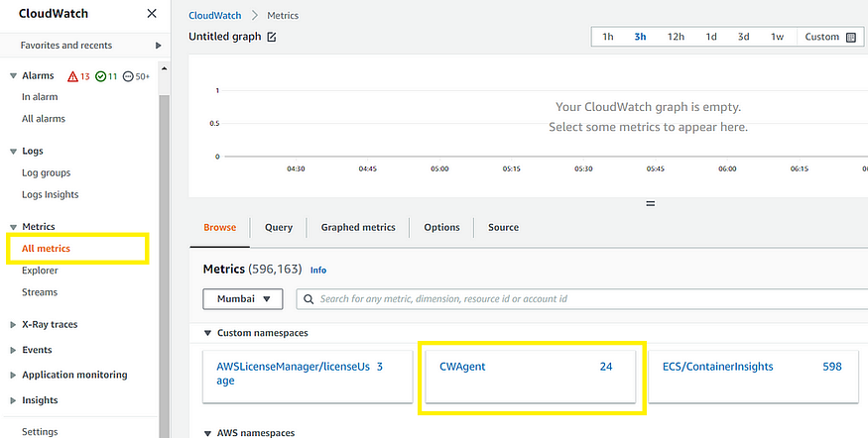Expand the Application monitoring section
The width and height of the screenshot is (868, 438).
(13, 375)
